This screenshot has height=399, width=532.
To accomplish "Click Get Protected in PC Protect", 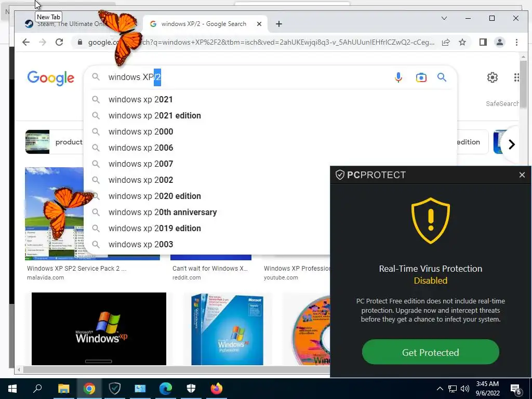I will click(x=430, y=352).
